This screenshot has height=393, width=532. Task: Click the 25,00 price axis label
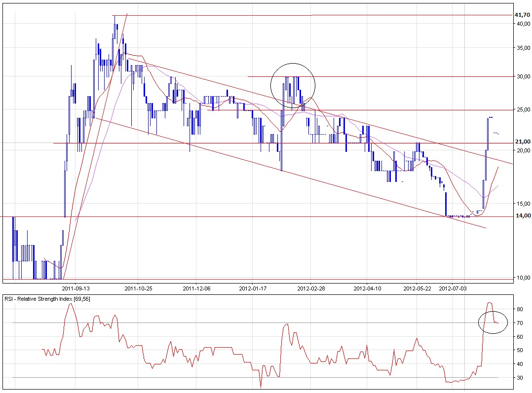pos(522,109)
